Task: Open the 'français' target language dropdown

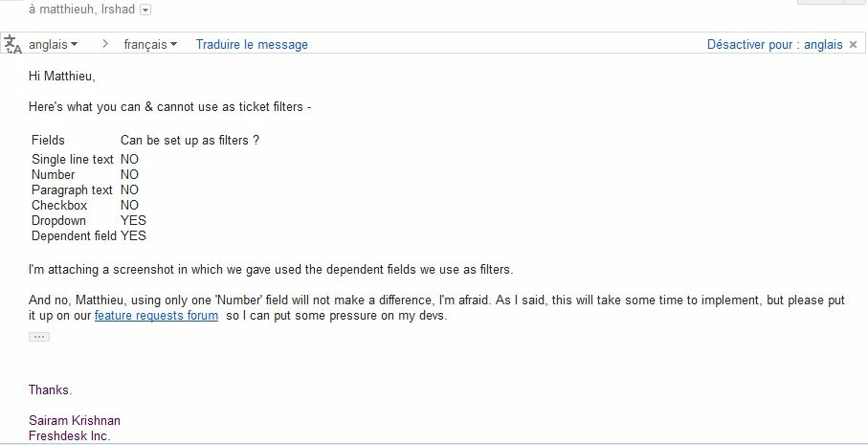Action: [x=150, y=44]
